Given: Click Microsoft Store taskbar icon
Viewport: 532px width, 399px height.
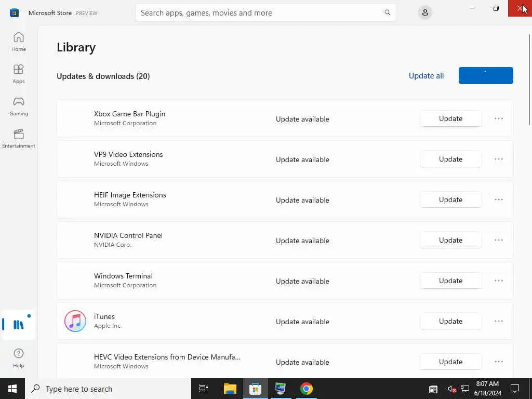Looking at the screenshot, I should (255, 389).
